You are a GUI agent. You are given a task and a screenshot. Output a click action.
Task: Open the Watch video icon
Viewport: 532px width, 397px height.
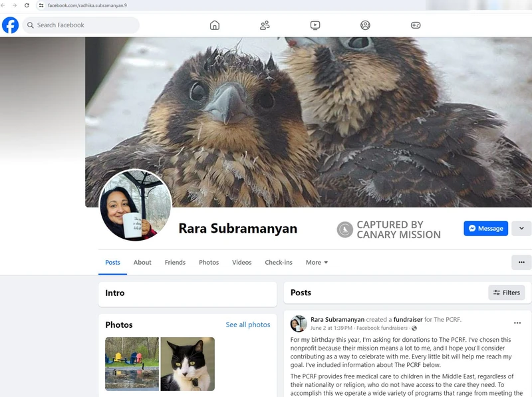pos(314,25)
